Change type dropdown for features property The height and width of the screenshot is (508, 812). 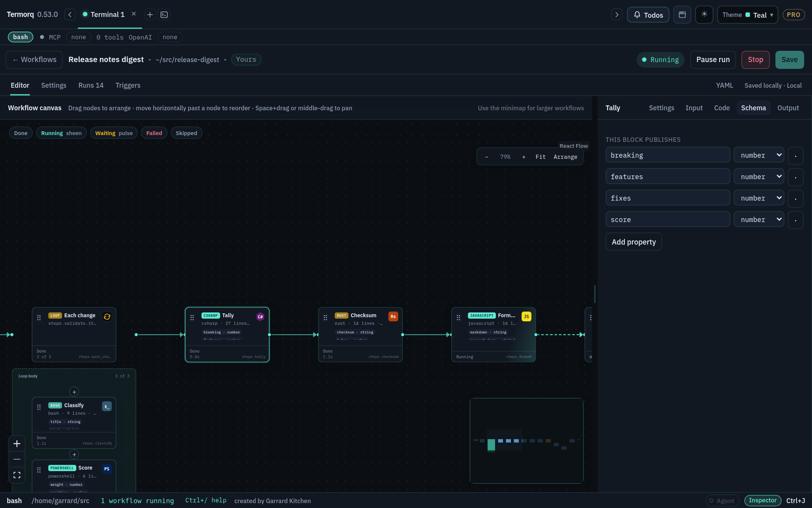[759, 176]
